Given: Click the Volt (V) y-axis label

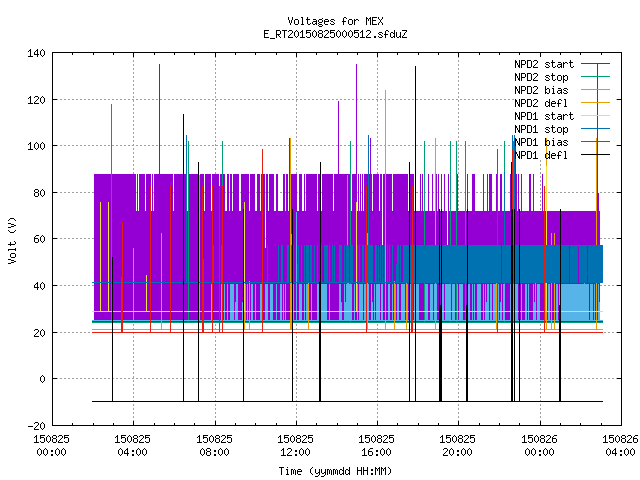Looking at the screenshot, I should 13,240.
